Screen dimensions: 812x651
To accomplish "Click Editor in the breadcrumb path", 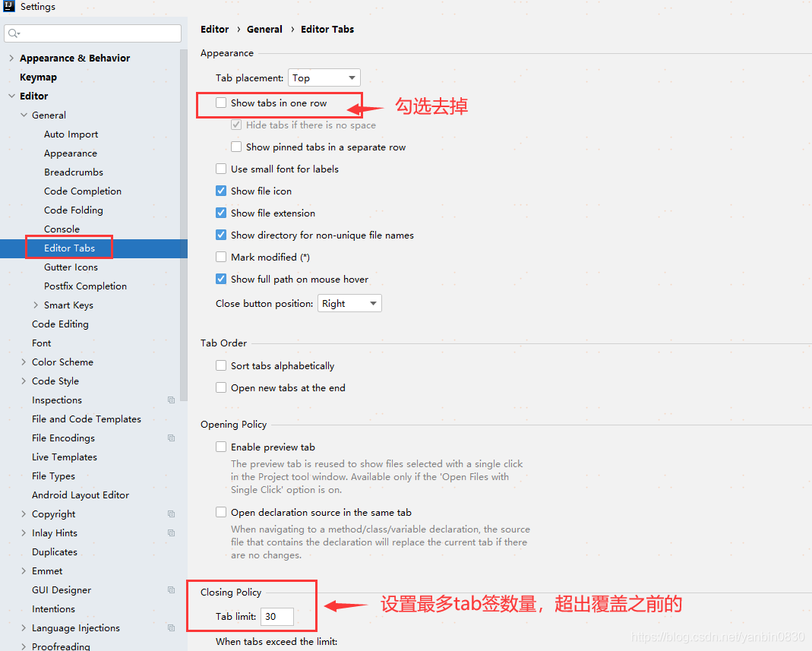I will click(214, 29).
